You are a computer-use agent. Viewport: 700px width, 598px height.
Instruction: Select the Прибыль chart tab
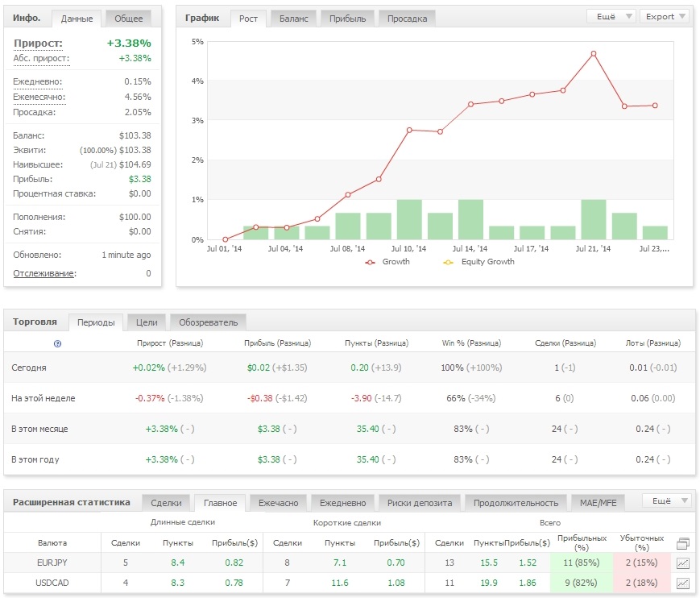pos(347,19)
